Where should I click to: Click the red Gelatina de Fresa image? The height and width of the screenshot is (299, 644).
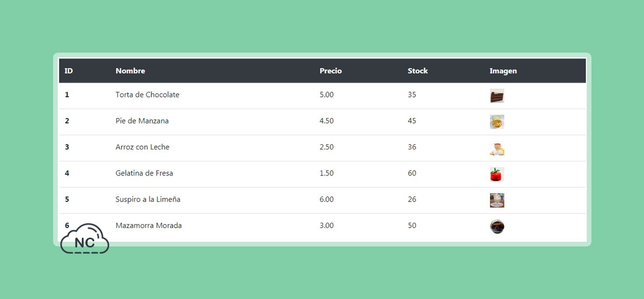tap(497, 174)
